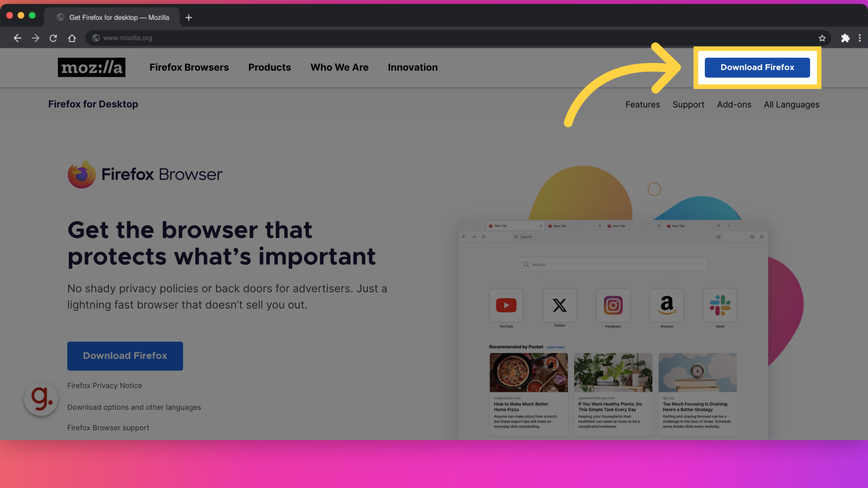Click the Slack tile in mockup

pos(720,305)
